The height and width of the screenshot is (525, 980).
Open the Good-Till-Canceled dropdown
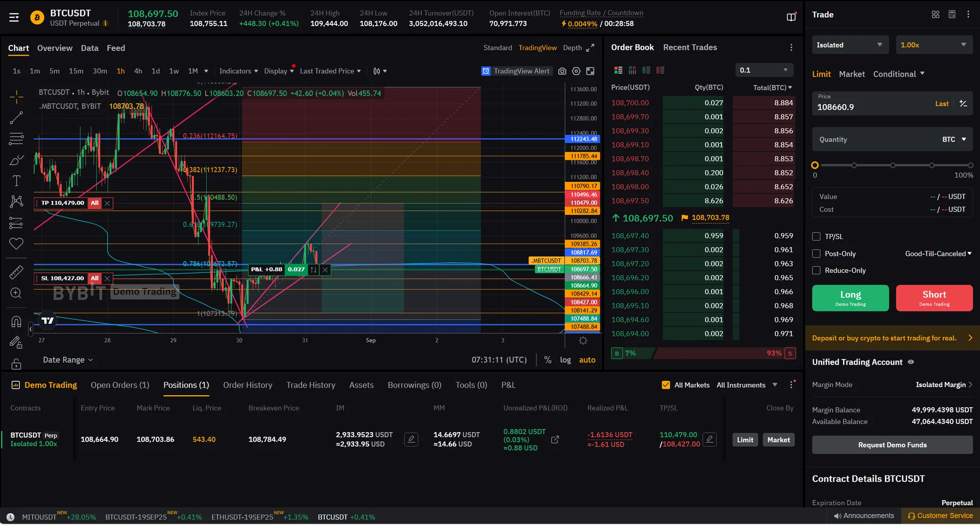(x=938, y=254)
